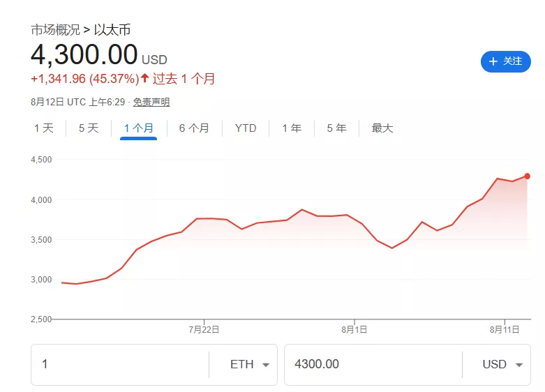Image resolution: width=545 pixels, height=392 pixels.
Task: Switch to the 5 年 range tab
Action: click(336, 128)
